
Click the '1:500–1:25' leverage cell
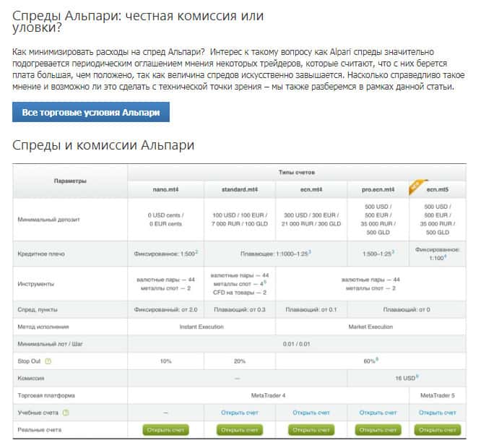click(378, 254)
